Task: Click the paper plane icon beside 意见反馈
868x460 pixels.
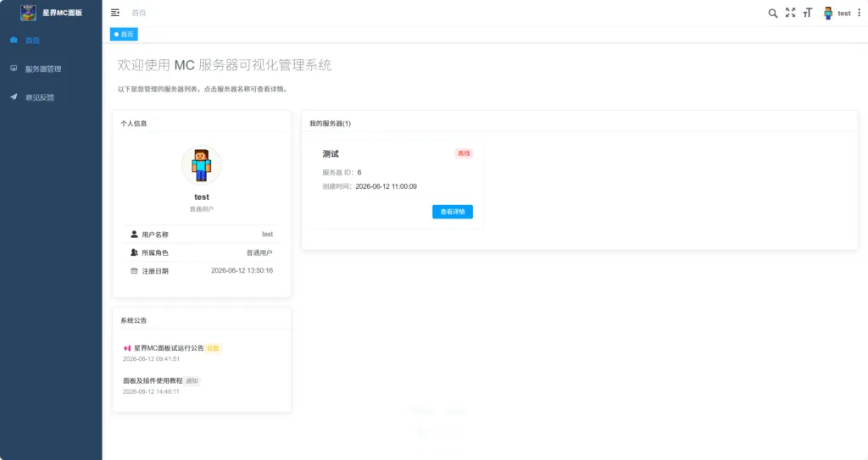Action: coord(14,97)
